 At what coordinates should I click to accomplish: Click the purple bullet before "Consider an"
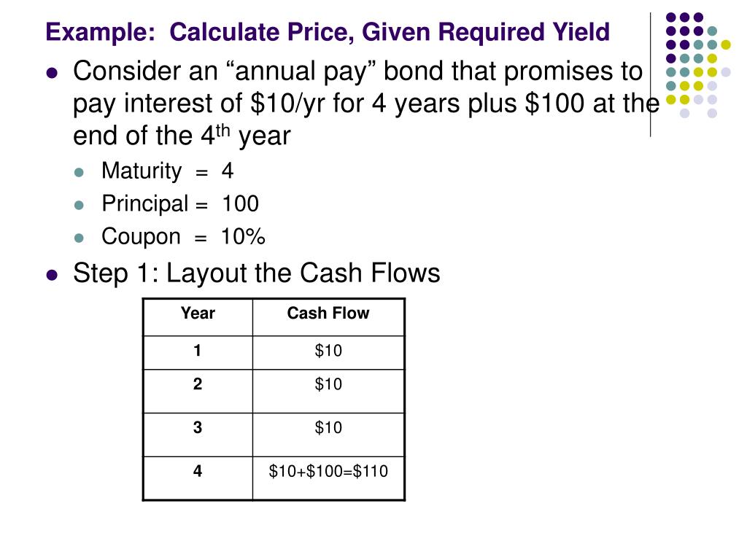coord(52,73)
